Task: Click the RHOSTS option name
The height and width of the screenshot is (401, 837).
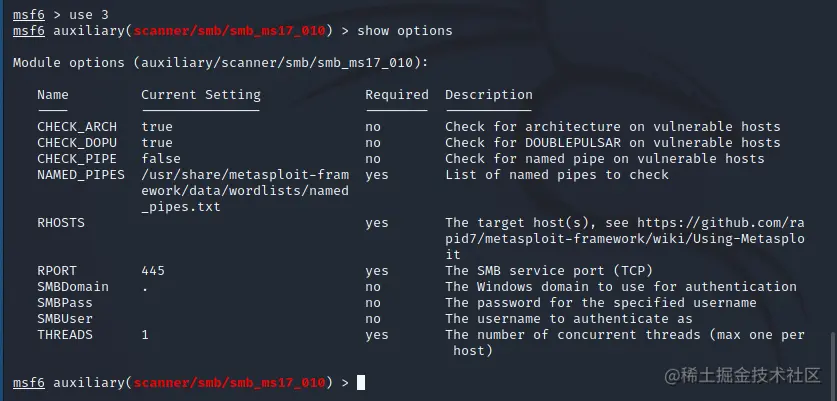Action: click(61, 223)
